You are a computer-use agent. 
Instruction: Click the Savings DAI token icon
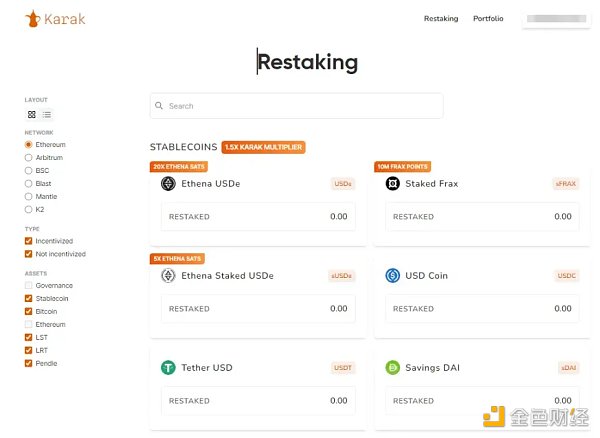(393, 368)
